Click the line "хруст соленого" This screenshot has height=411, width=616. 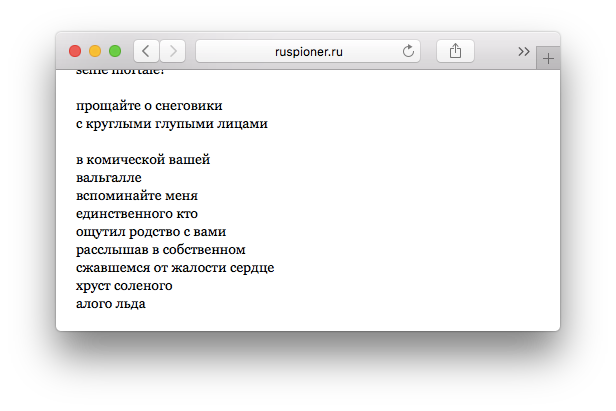click(x=124, y=286)
